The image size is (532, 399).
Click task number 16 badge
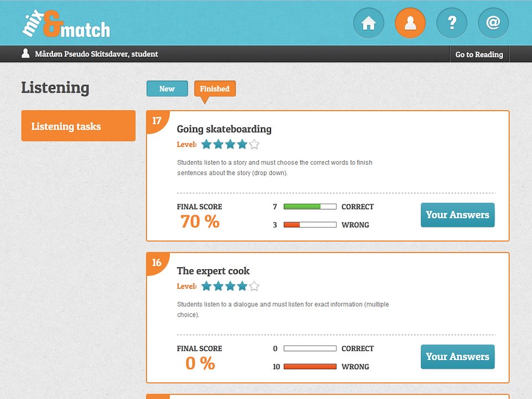coord(157,263)
